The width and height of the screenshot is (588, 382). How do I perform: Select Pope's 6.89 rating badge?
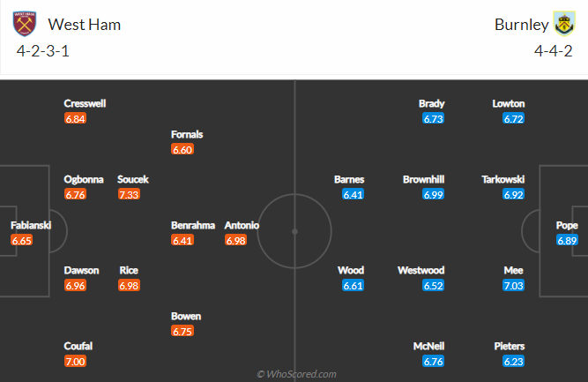pyautogui.click(x=567, y=240)
